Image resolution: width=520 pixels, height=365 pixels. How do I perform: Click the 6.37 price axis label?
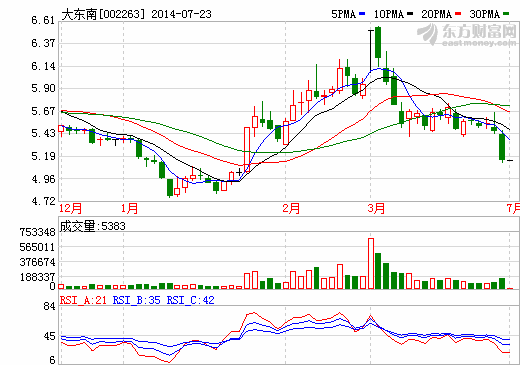(43, 43)
